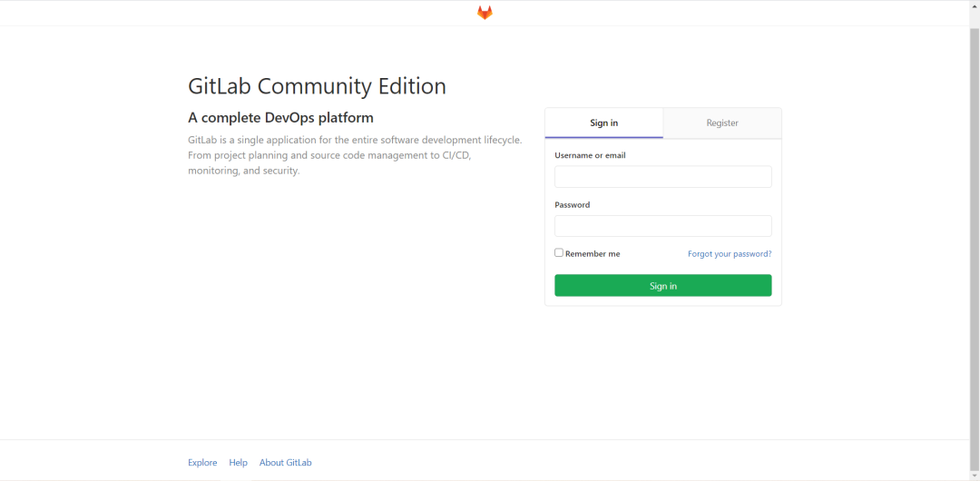
Task: Click the Remember me label text
Action: [x=593, y=254]
